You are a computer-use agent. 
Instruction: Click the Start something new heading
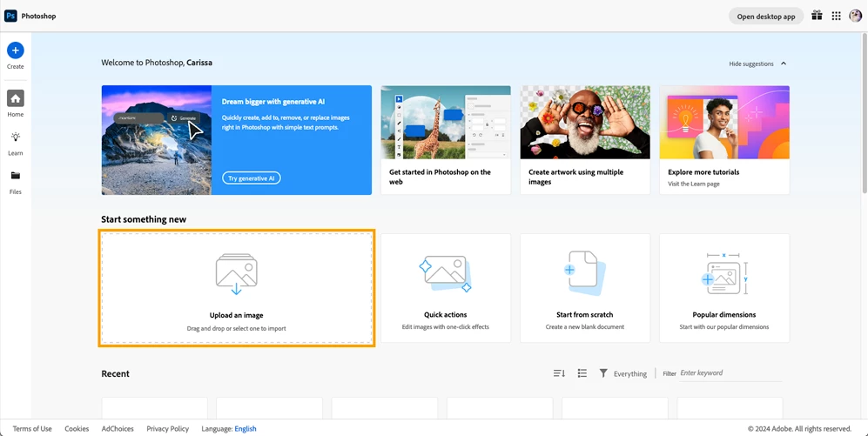[144, 219]
